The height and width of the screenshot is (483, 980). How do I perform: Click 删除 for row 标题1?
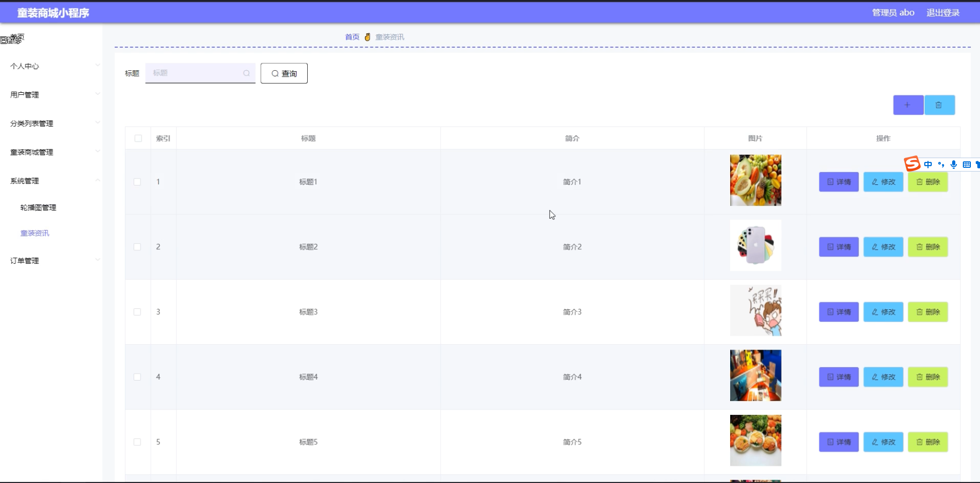coord(927,182)
